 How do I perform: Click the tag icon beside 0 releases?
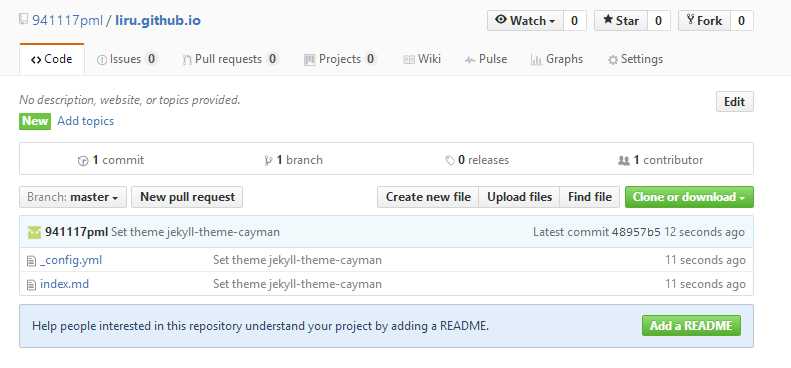tap(450, 161)
